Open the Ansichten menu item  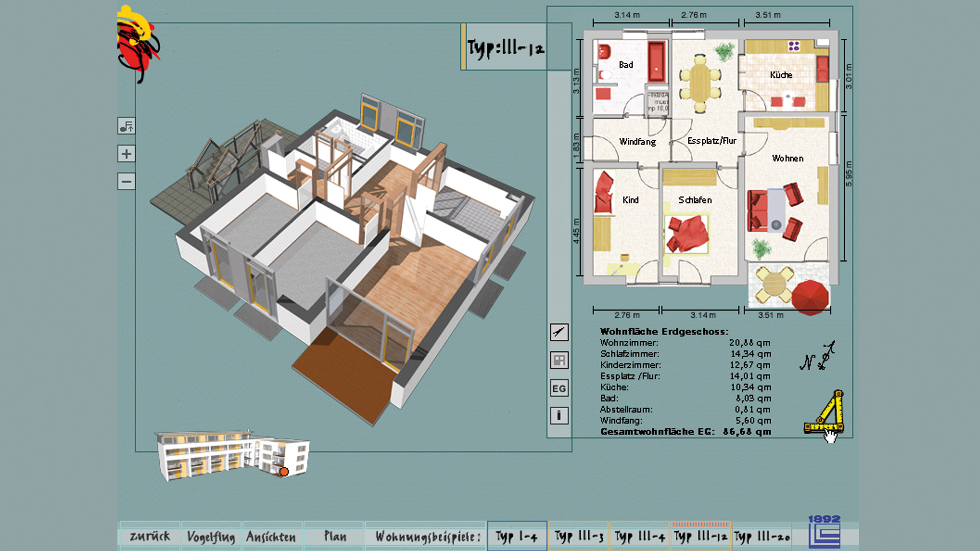(271, 536)
